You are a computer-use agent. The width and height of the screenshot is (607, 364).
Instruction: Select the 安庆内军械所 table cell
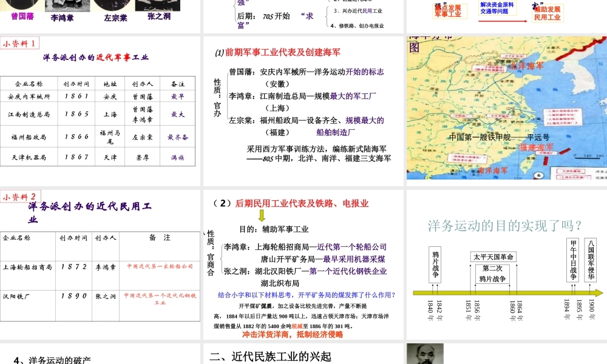coord(29,96)
